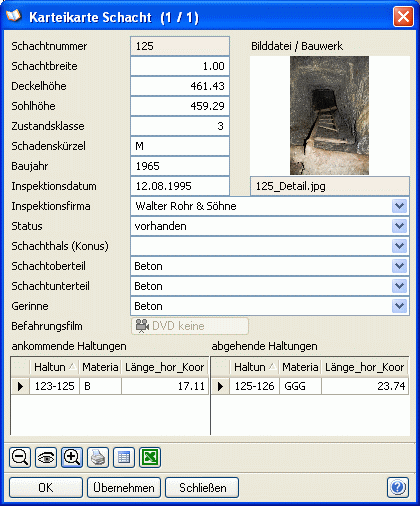Viewport: 420px width, 506px height.
Task: Open help with the question mark icon
Action: [398, 488]
